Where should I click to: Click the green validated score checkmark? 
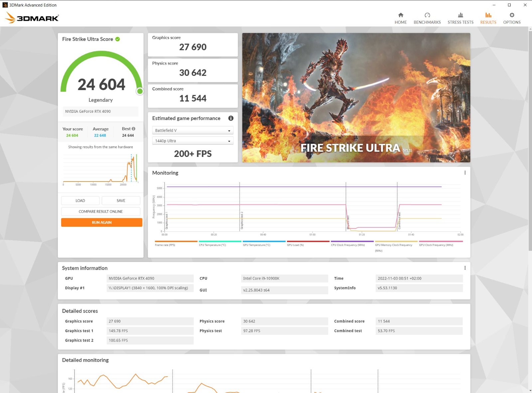[118, 39]
